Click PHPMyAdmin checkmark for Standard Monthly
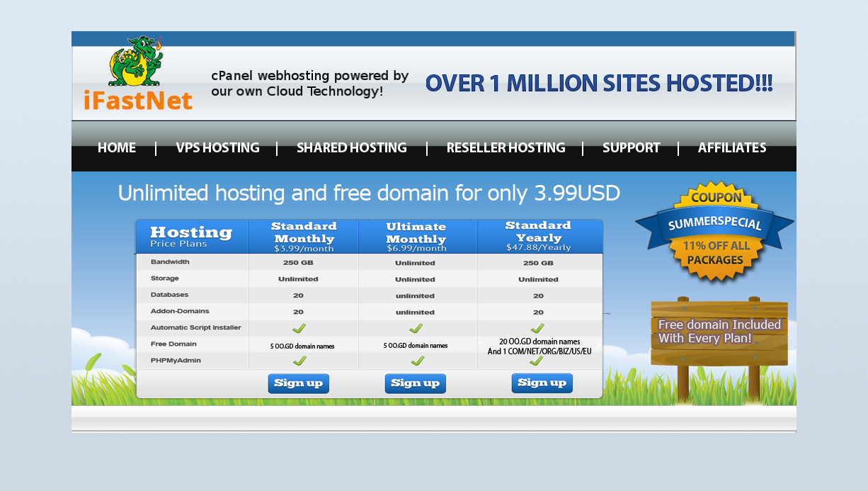Image resolution: width=868 pixels, height=491 pixels. click(x=299, y=361)
